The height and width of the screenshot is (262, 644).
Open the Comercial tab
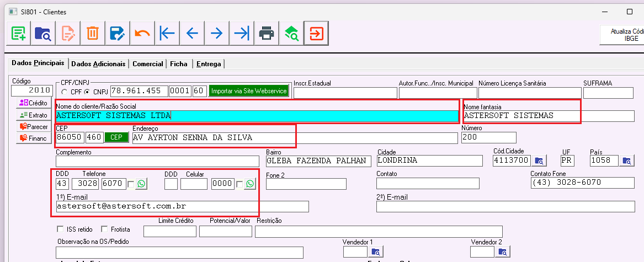(x=148, y=63)
